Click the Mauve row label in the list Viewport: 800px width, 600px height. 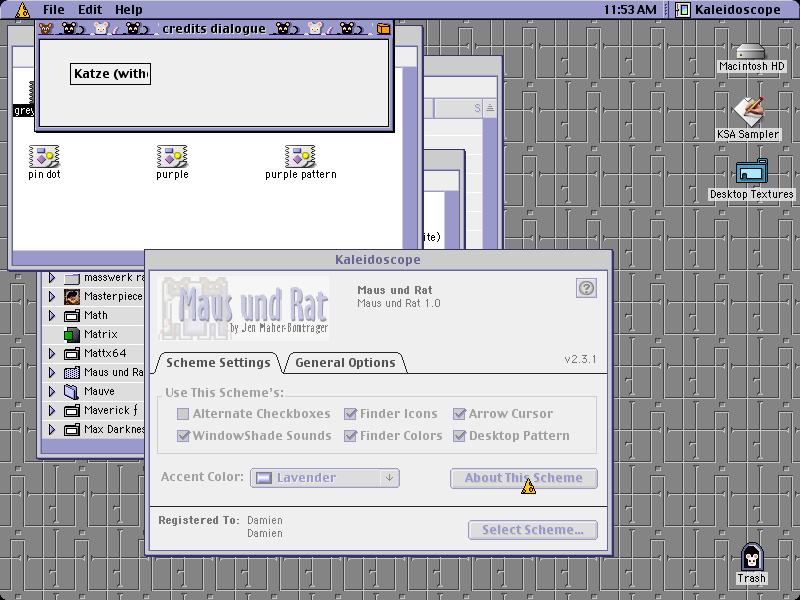(x=99, y=391)
